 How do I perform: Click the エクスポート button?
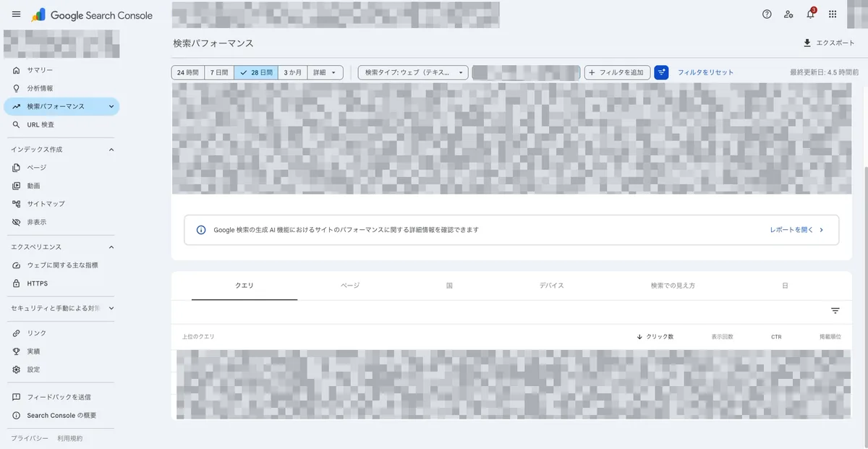828,43
